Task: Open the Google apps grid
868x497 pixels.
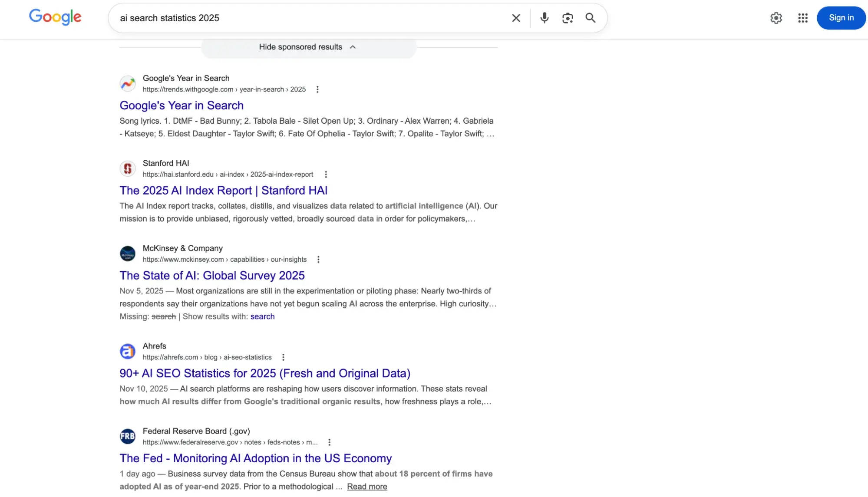Action: [802, 18]
